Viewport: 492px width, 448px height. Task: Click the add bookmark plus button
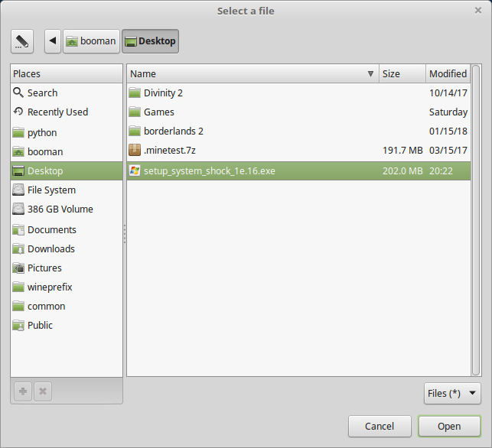[x=23, y=391]
